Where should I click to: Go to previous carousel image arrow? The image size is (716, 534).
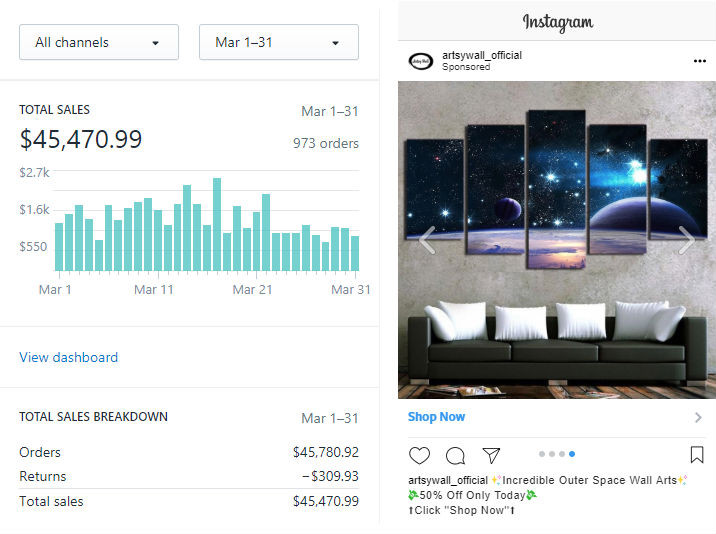[x=427, y=240]
